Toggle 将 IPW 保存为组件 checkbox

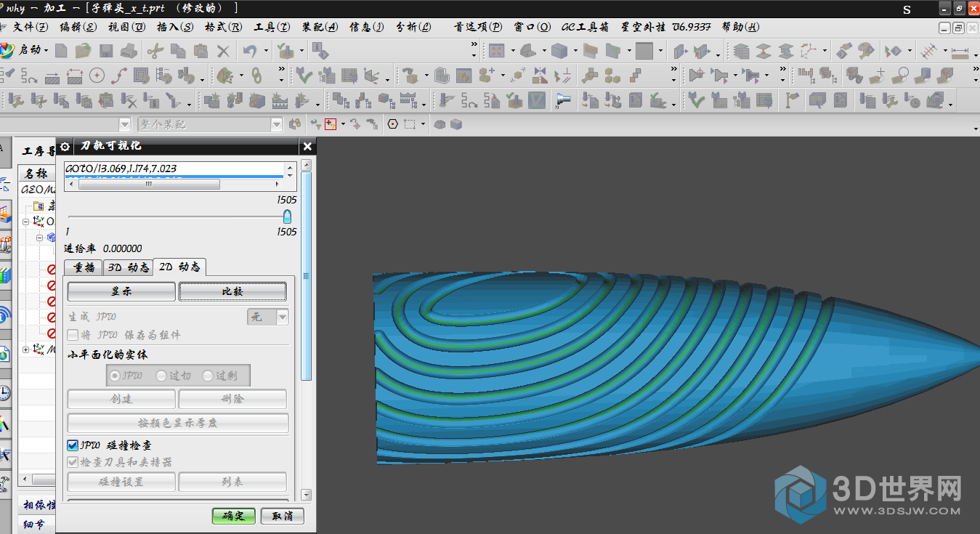click(73, 335)
